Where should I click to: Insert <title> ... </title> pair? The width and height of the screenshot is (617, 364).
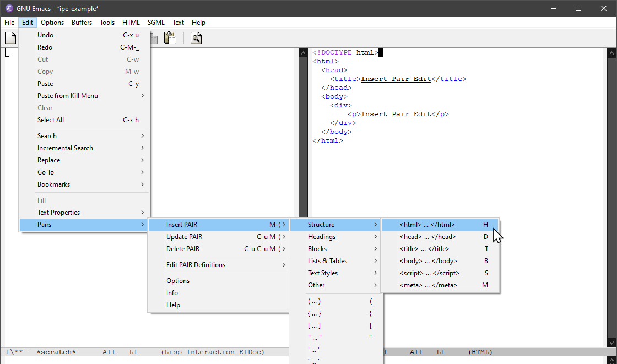coord(440,249)
